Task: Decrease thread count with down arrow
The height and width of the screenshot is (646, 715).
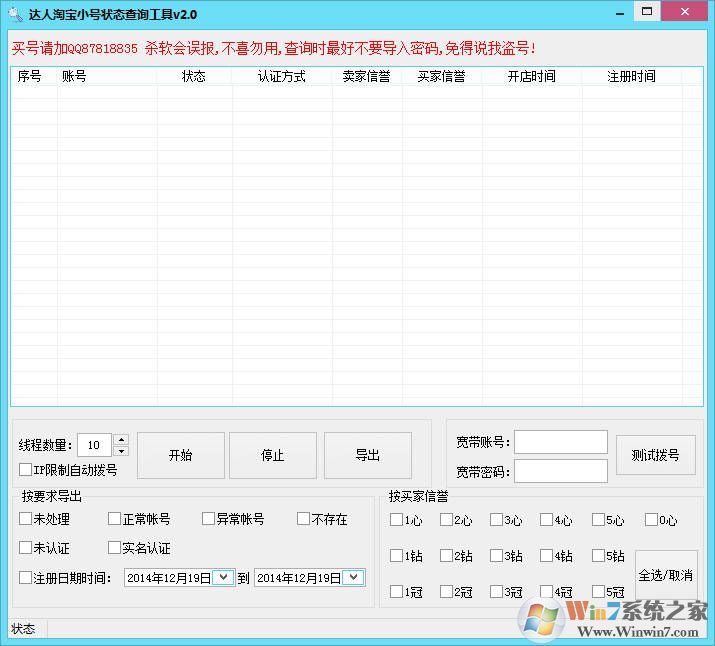Action: (x=121, y=451)
